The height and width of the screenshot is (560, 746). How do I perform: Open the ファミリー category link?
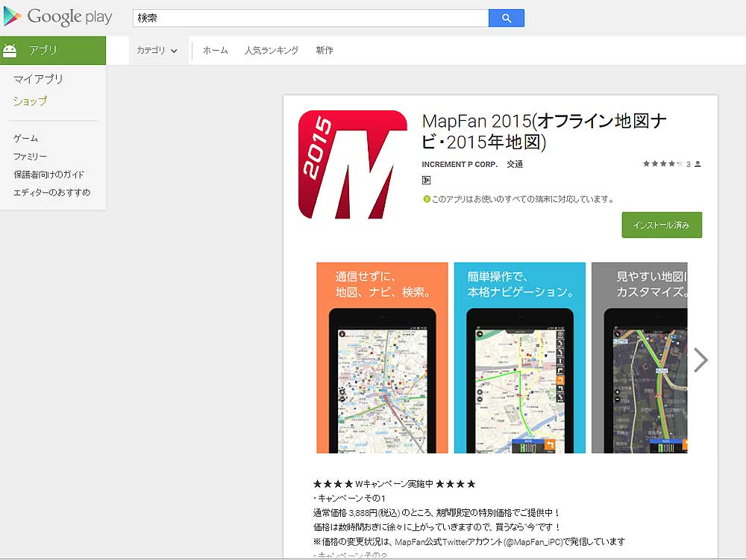[30, 157]
